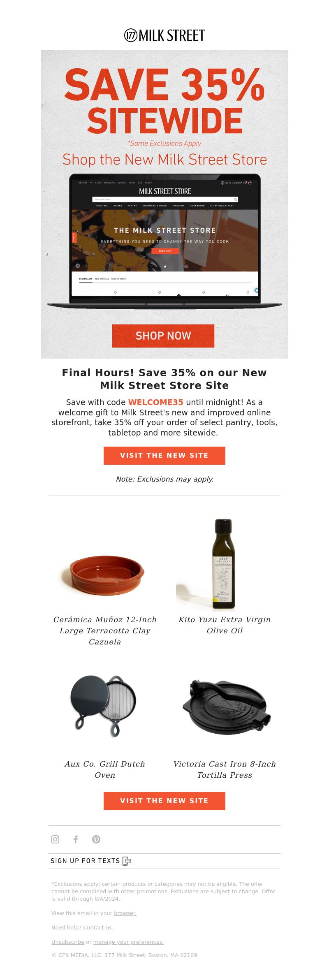329x980 pixels.
Task: Open the view in browser link
Action: pyautogui.click(x=125, y=913)
